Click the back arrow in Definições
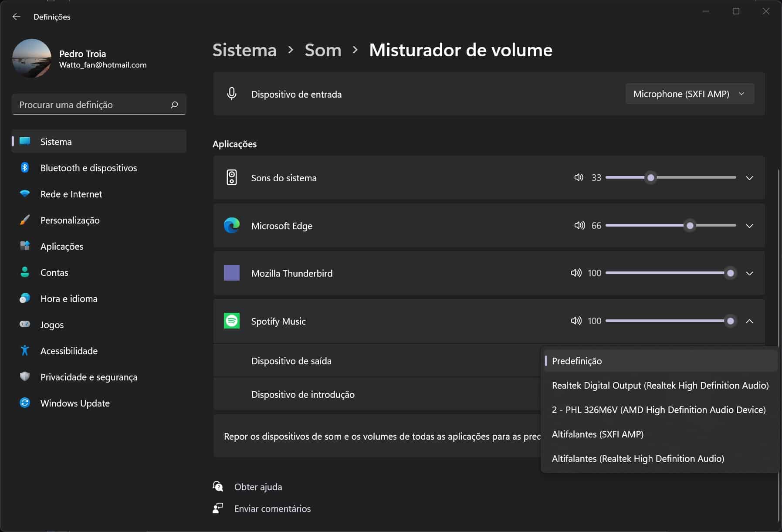 17,17
